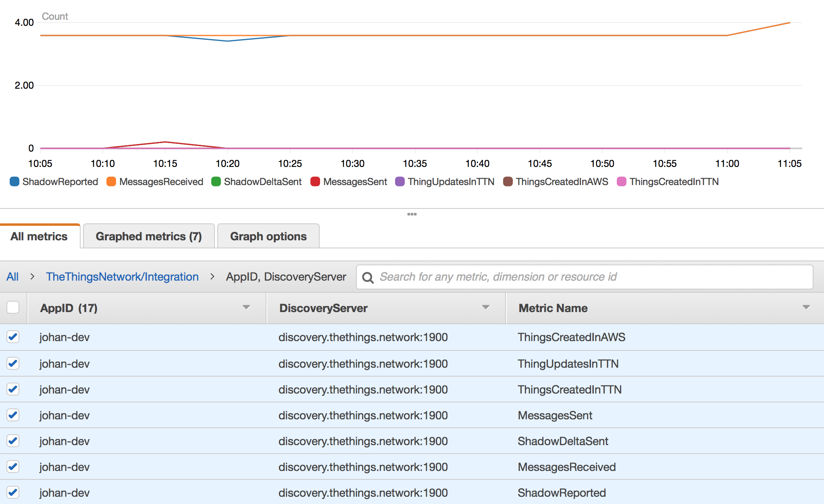Screen dimensions: 824x504
Task: Uncheck the MessagesSent metric row
Action: tap(13, 415)
